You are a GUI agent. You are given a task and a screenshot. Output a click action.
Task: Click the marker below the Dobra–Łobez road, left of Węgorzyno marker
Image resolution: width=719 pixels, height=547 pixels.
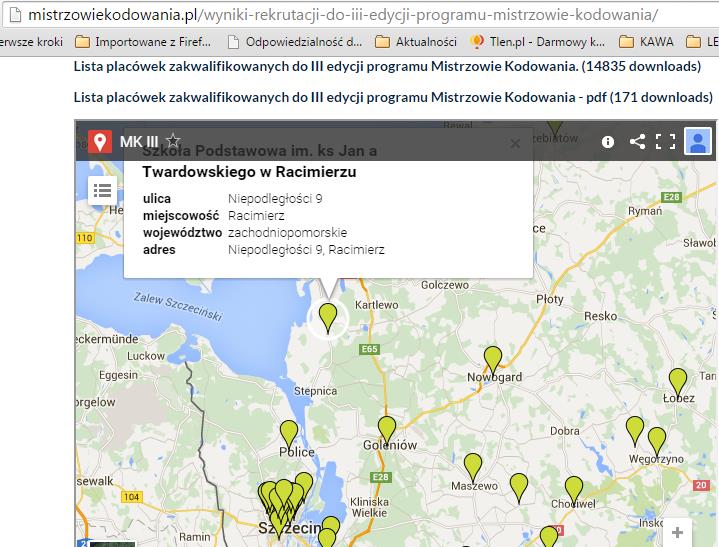point(635,431)
